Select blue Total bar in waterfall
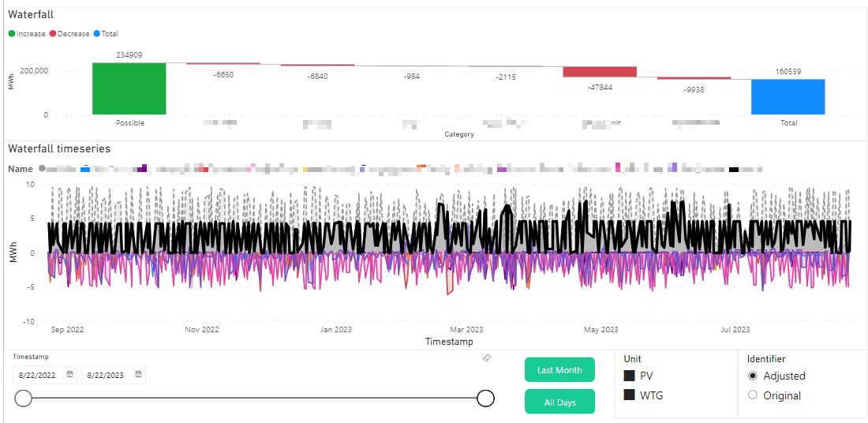Viewport: 868px width, 423px height. (788, 97)
